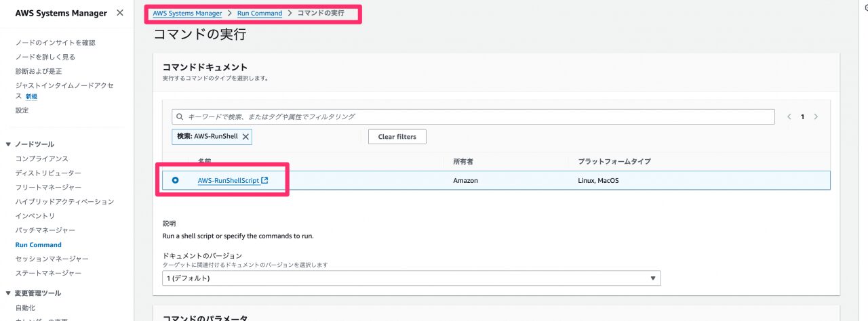This screenshot has width=868, height=321.
Task: Open ディストリビューター in sidebar
Action: [x=48, y=173]
